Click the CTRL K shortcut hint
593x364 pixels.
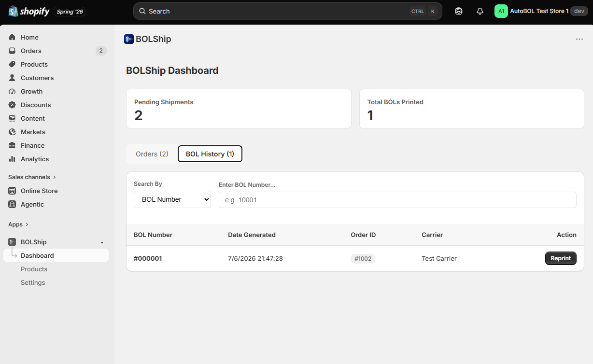423,11
